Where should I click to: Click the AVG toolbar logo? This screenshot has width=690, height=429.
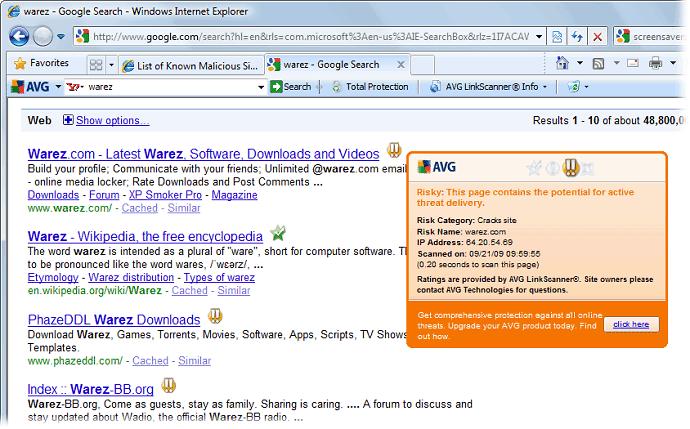tap(30, 87)
